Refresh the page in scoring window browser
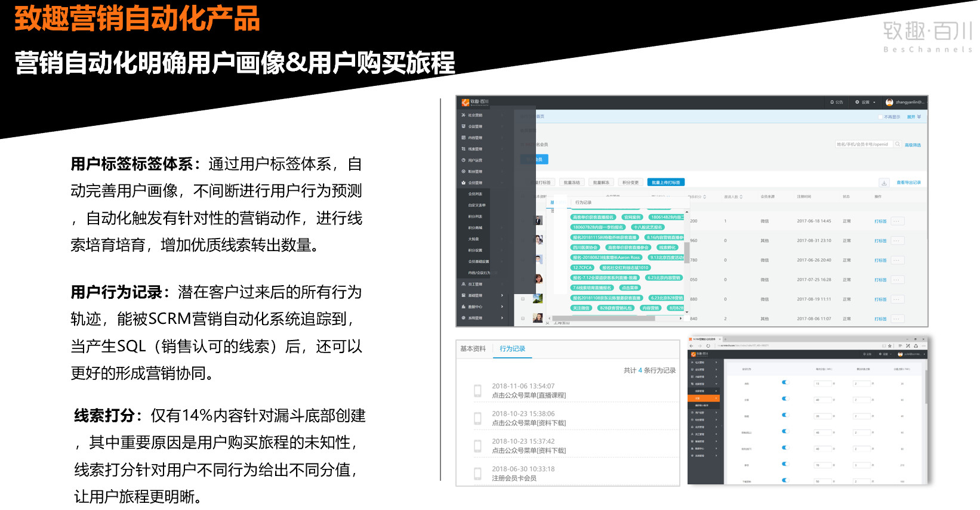This screenshot has width=980, height=510. [x=708, y=346]
